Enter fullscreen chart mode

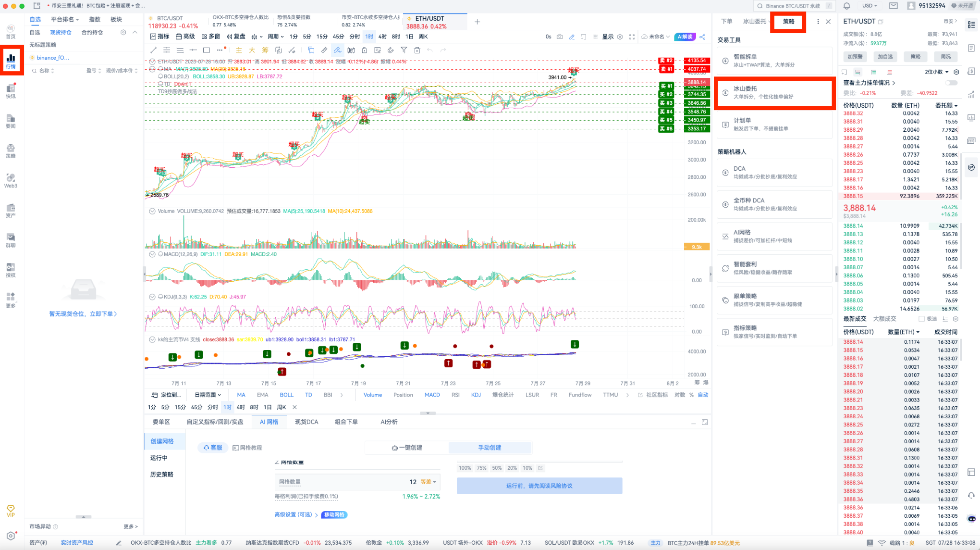tap(632, 37)
